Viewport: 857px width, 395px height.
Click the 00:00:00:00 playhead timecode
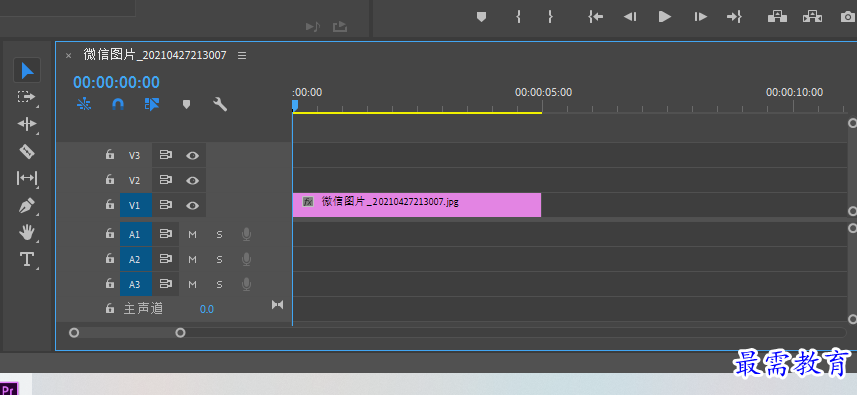coord(116,82)
